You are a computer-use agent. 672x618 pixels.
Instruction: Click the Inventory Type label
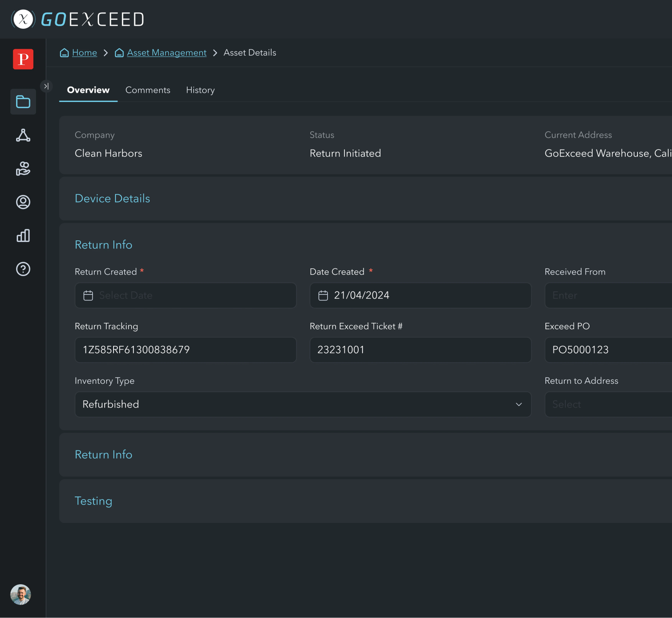(x=105, y=381)
